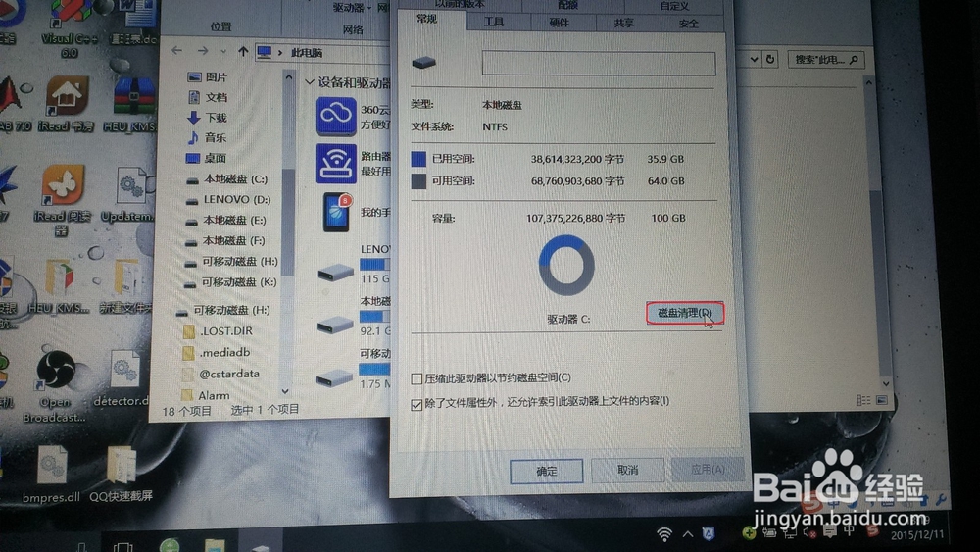The image size is (980, 552).
Task: Open Wi-Fi network tray icon
Action: [664, 534]
